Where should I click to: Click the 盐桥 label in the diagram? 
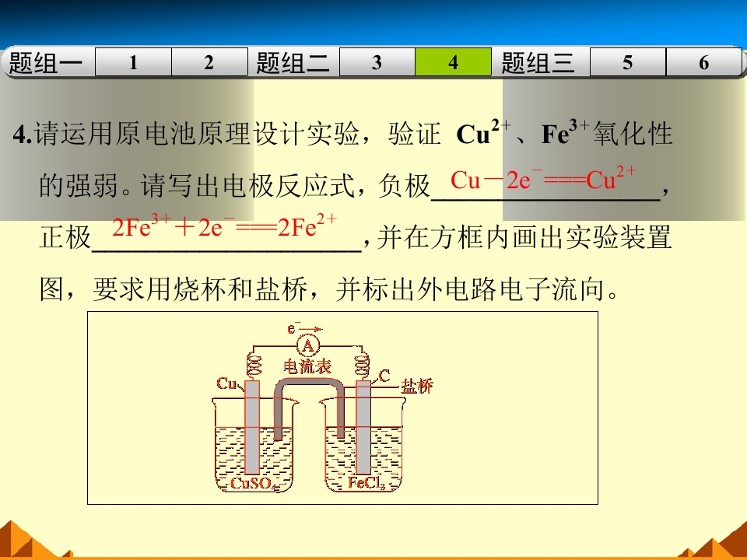(417, 386)
